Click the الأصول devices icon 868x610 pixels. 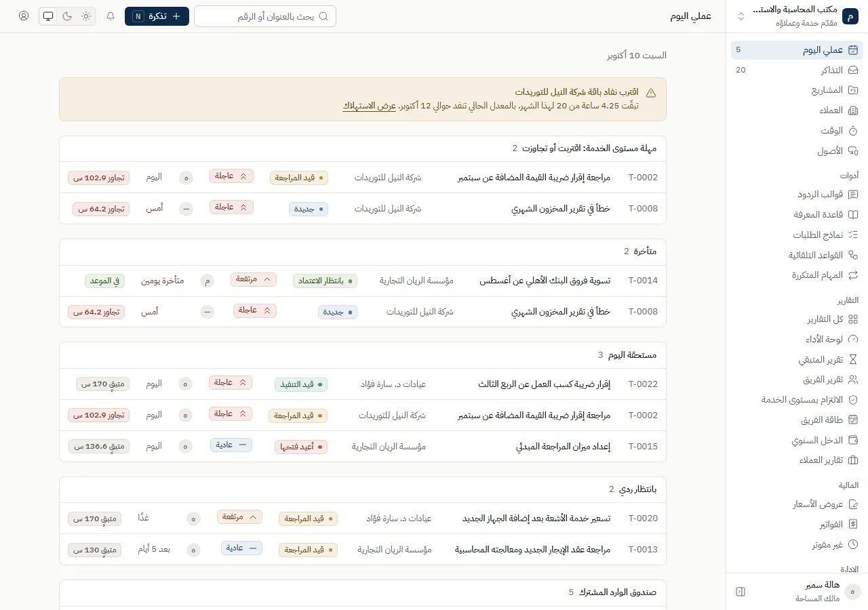click(x=853, y=151)
